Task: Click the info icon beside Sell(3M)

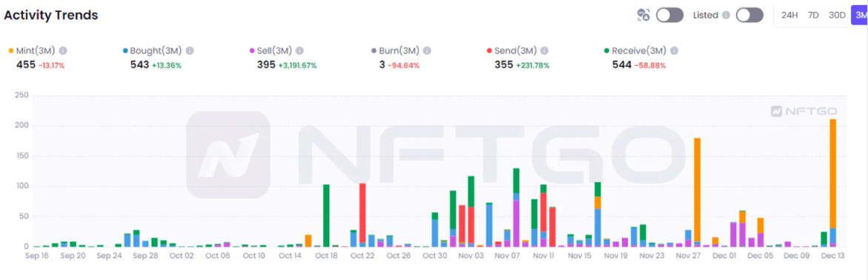Action: tap(299, 51)
